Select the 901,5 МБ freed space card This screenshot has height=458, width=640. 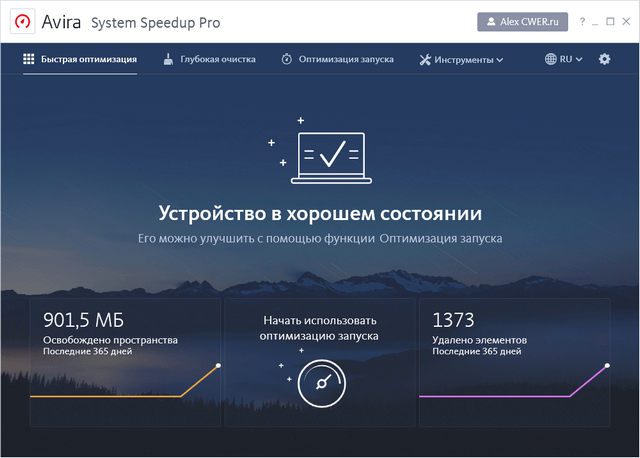125,362
